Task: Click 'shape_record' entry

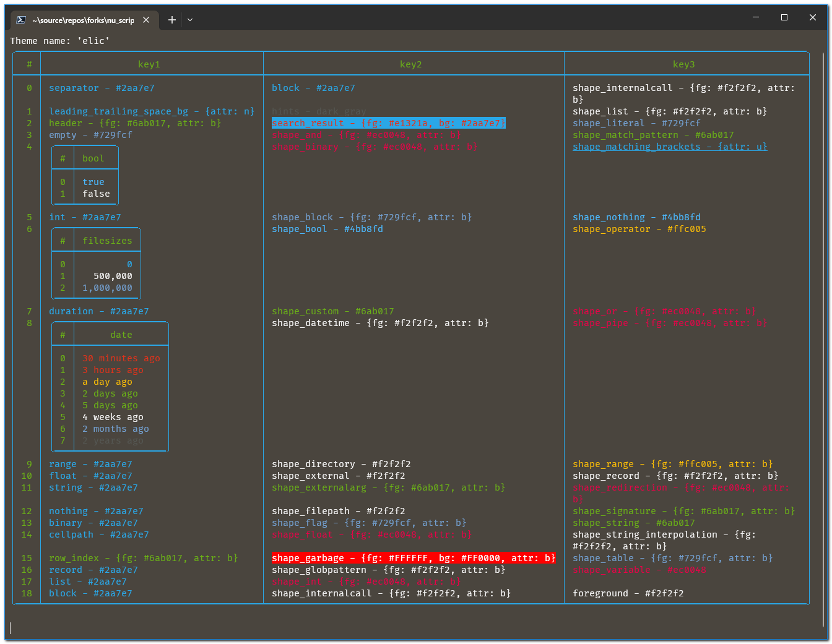Action: (675, 476)
